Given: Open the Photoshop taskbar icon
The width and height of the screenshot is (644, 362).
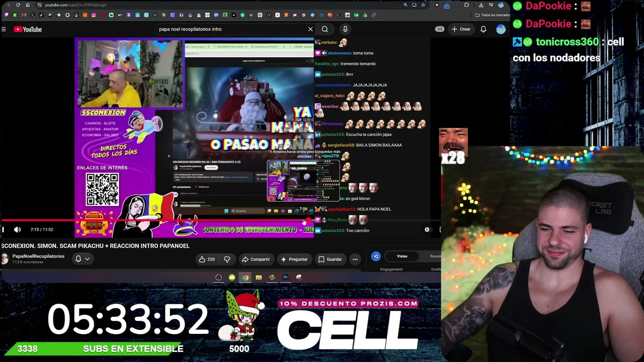Looking at the screenshot, I should (285, 278).
